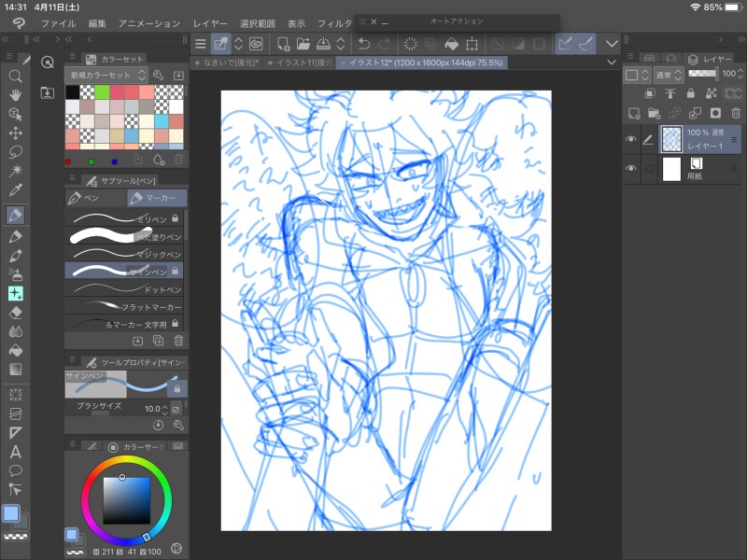Create a new raster layer
This screenshot has width=747, height=560.
point(634,113)
